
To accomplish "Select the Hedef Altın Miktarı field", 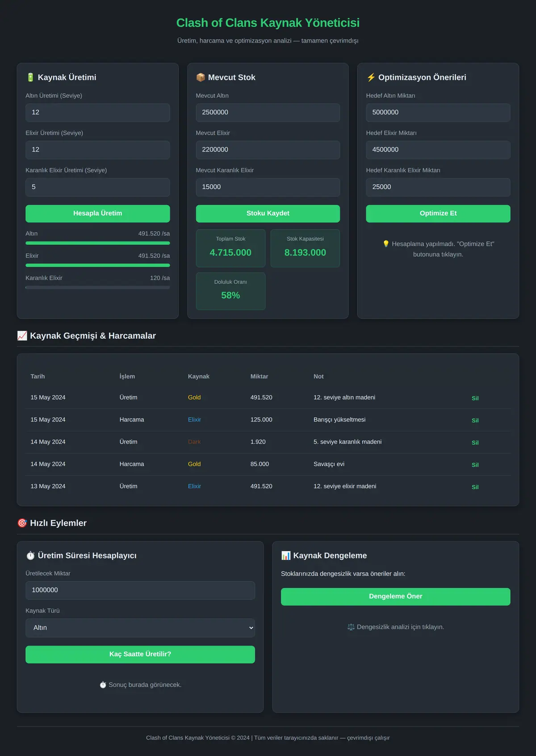I will pos(438,113).
